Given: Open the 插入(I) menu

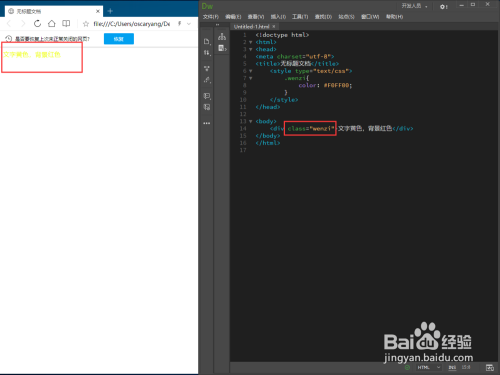Looking at the screenshot, I should tap(278, 17).
